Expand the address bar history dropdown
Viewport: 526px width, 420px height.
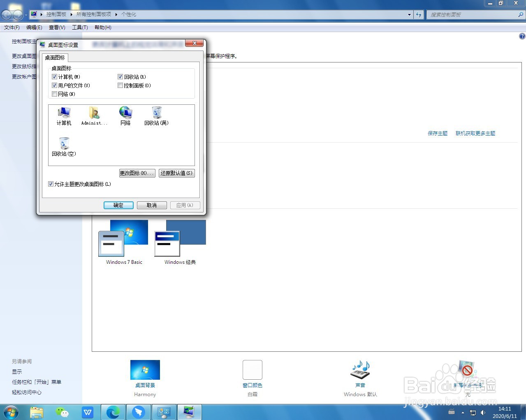[409, 14]
